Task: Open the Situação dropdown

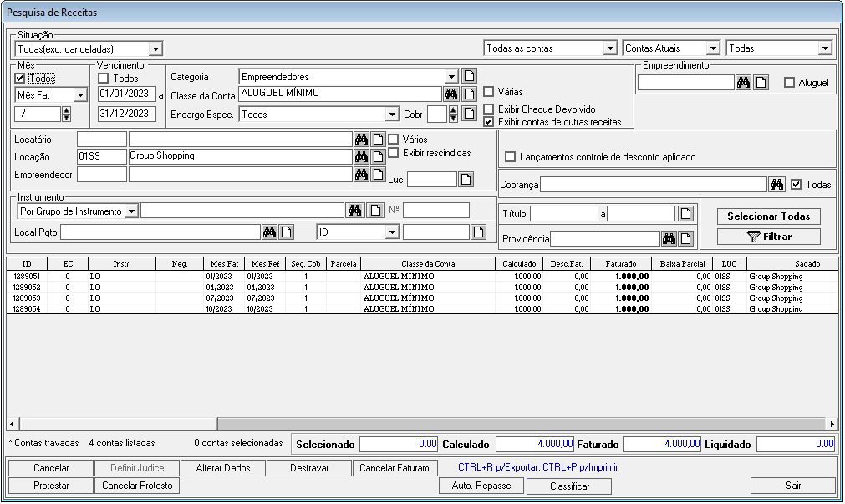Action: click(x=155, y=49)
